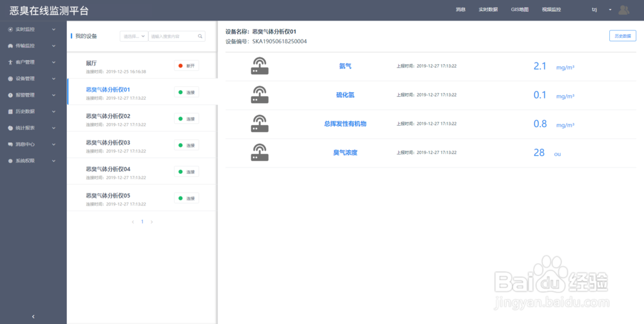Screen dimensions: 644x324
Task: Click the 设备管理 sidebar icon
Action: coord(11,79)
